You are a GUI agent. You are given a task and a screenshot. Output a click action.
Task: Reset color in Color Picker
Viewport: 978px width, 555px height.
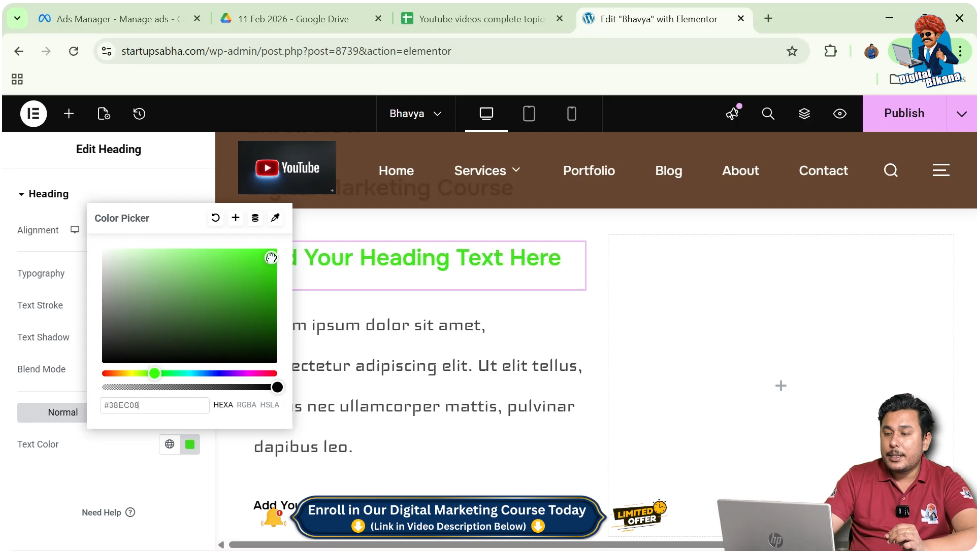coord(215,218)
